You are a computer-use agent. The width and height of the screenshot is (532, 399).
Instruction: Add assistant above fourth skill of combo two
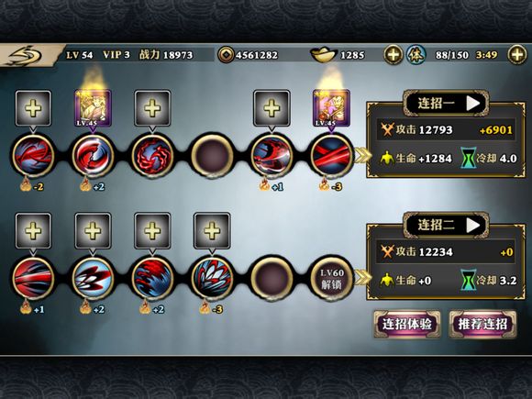212,231
